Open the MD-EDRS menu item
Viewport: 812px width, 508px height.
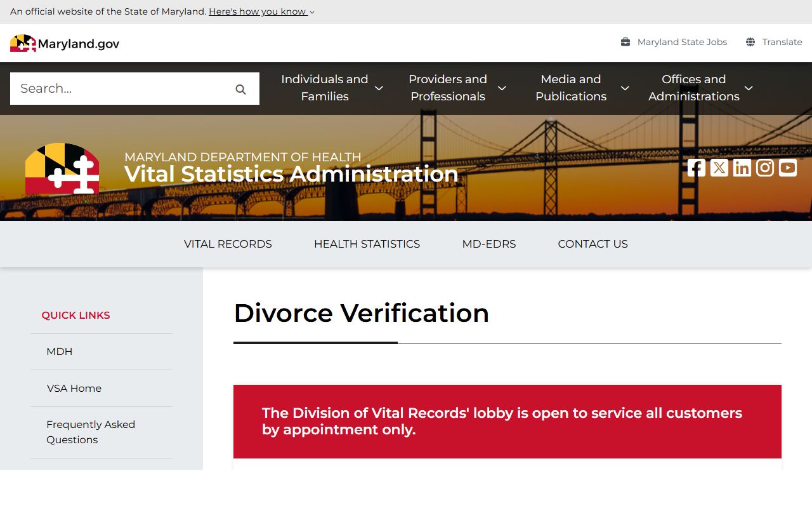click(x=489, y=244)
